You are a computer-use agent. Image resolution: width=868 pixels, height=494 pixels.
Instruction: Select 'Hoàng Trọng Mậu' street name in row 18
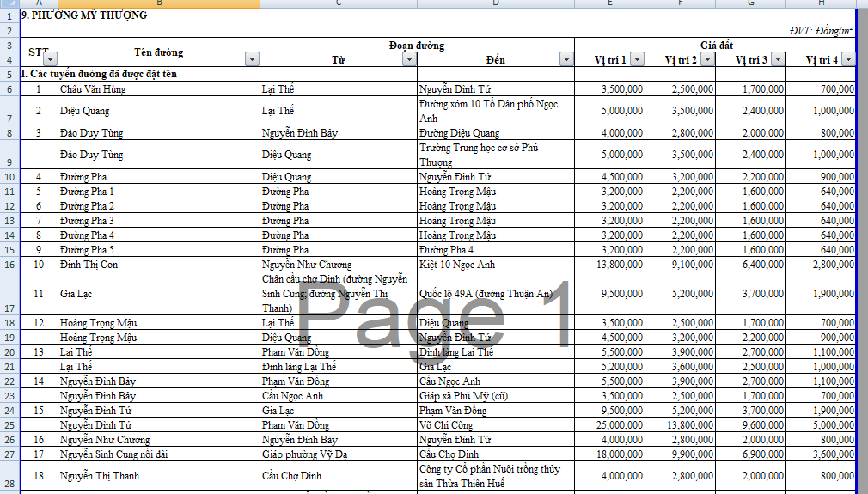(x=158, y=323)
